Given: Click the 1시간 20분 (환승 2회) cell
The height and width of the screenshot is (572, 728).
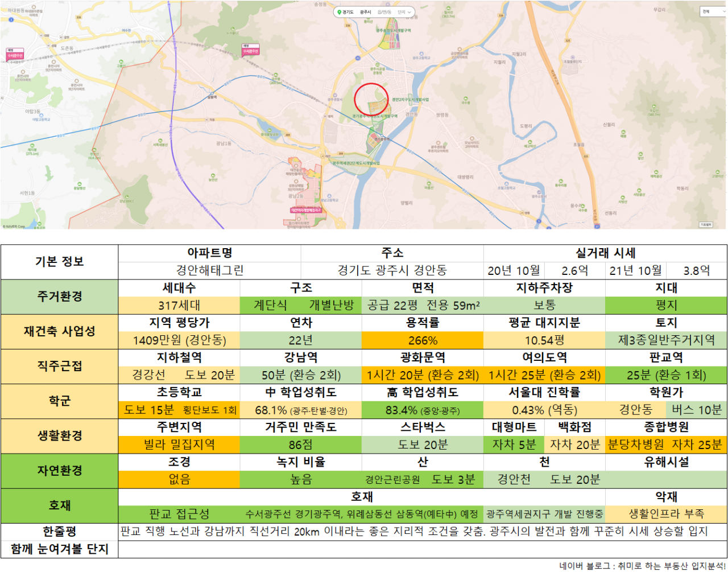Looking at the screenshot, I should [x=423, y=375].
